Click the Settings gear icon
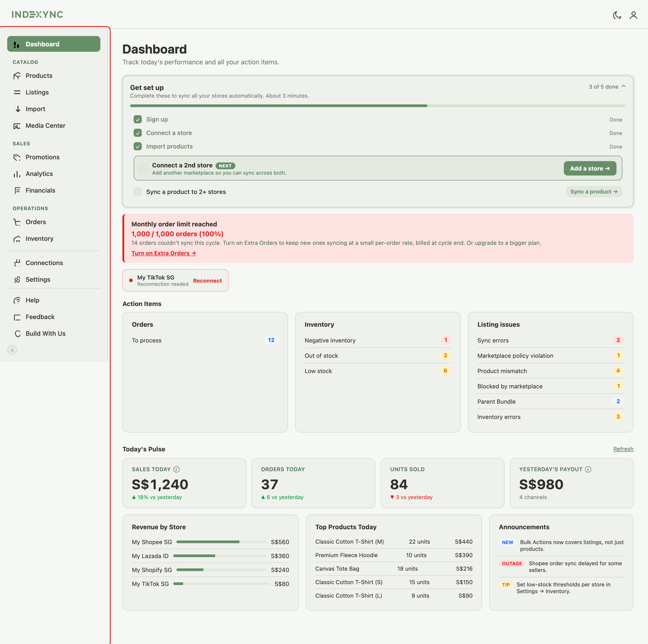 pyautogui.click(x=17, y=280)
